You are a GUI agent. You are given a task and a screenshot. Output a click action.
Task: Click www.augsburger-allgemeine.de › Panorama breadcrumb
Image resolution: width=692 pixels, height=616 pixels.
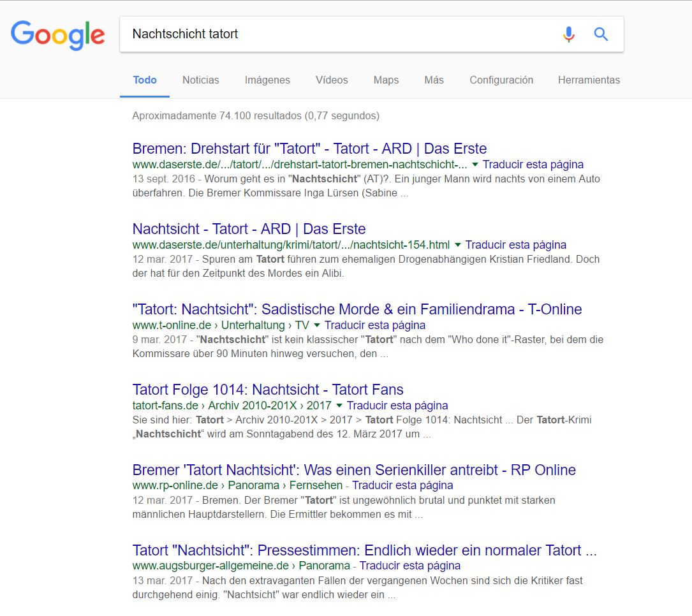241,566
